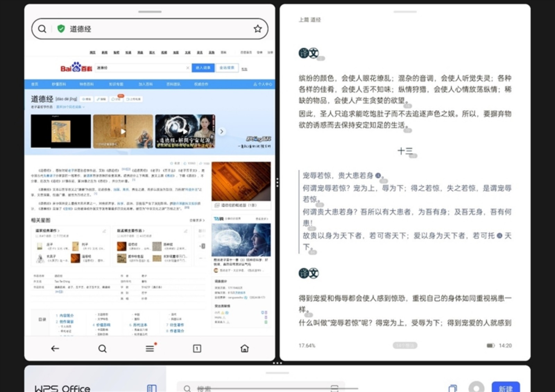Open 个人中心 in blue nav bar
The image size is (555, 392).
tap(263, 84)
